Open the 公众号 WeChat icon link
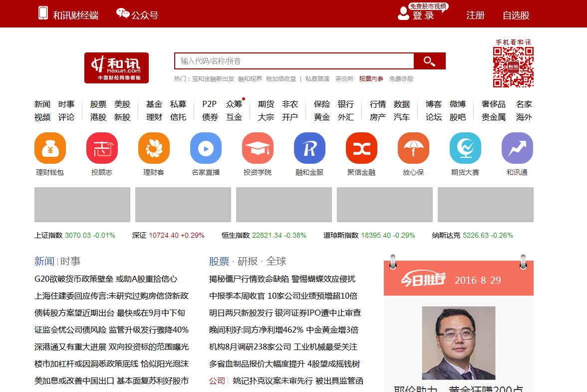The image size is (587, 392). click(x=137, y=15)
